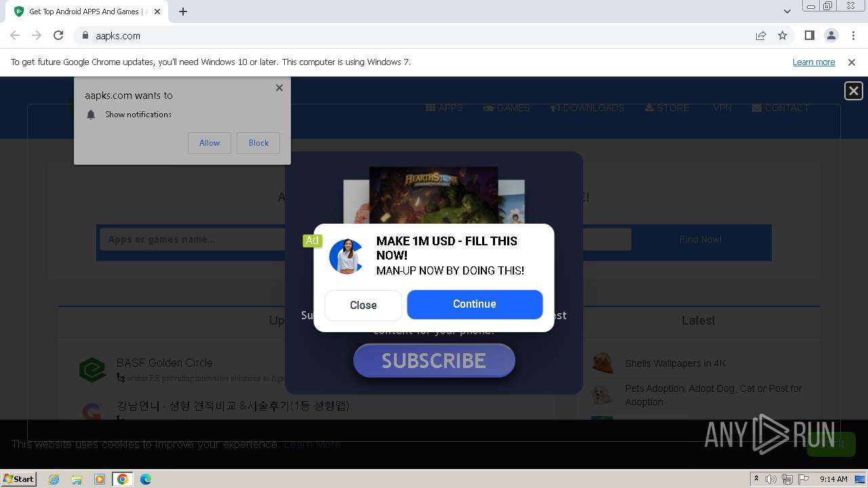Go forward using the browser forward arrow
The height and width of the screenshot is (488, 868).
37,35
